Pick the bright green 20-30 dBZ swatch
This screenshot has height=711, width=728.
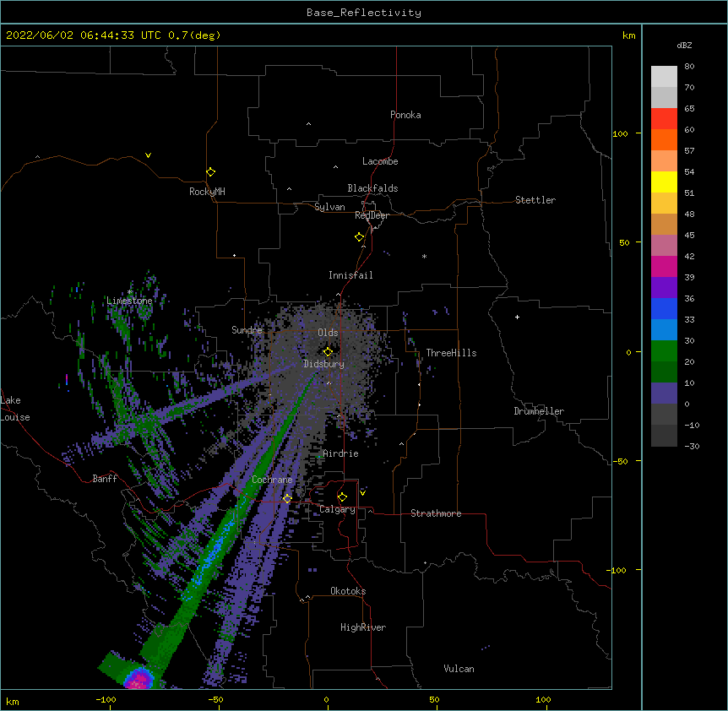[x=664, y=351]
